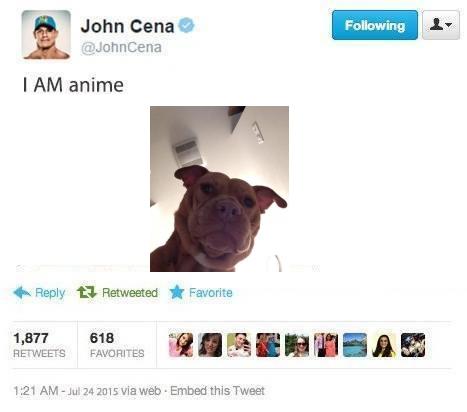
Task: Click the green retweet arrows icon
Action: point(87,292)
